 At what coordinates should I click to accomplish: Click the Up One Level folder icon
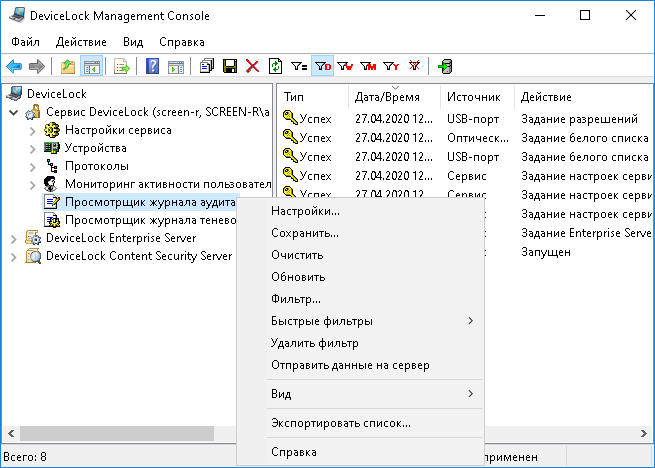click(68, 67)
